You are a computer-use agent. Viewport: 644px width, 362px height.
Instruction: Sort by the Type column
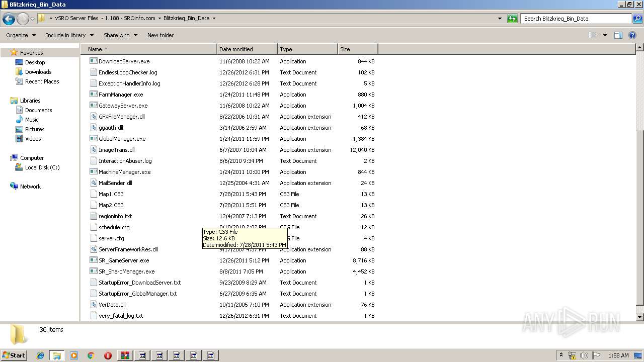point(307,49)
